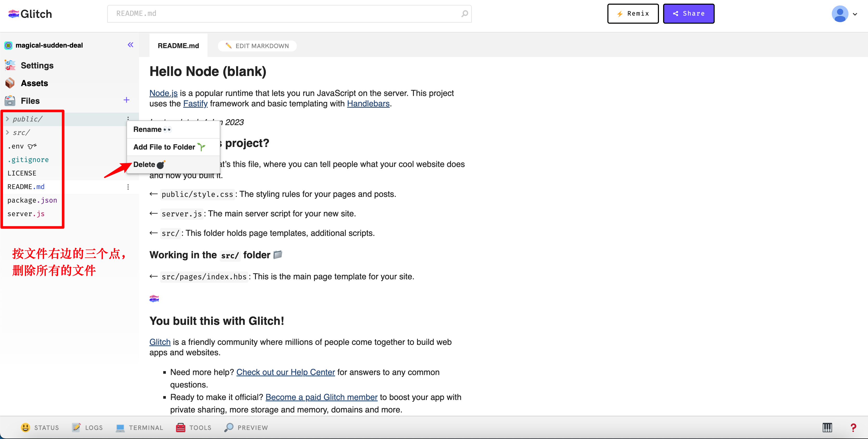Open the Preview menu
The width and height of the screenshot is (868, 439).
[x=246, y=428]
